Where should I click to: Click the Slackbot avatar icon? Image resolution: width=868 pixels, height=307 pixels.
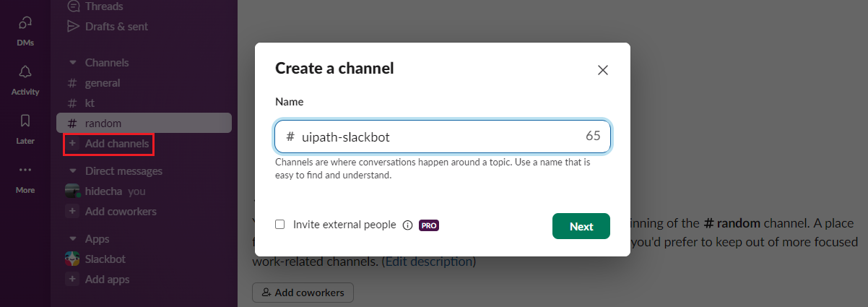point(72,259)
